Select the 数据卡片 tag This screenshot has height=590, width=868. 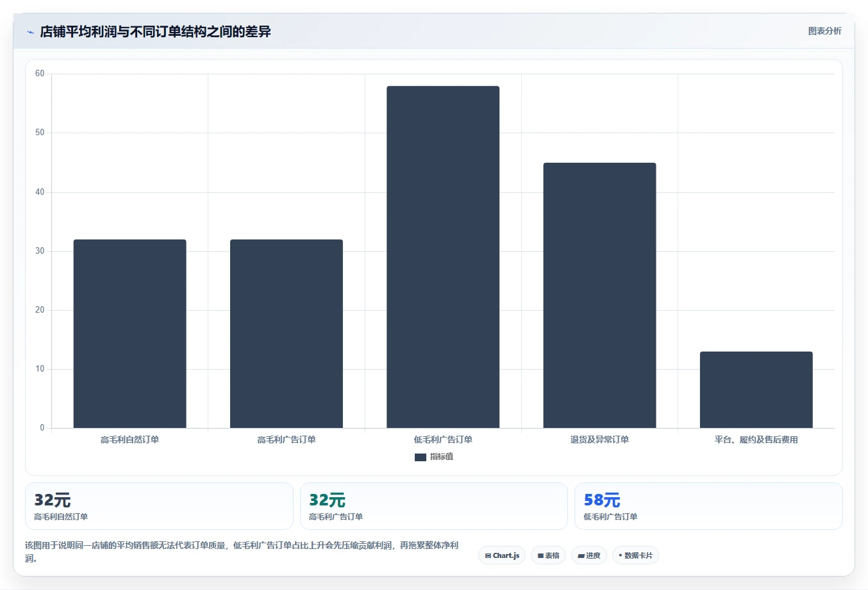click(x=635, y=555)
